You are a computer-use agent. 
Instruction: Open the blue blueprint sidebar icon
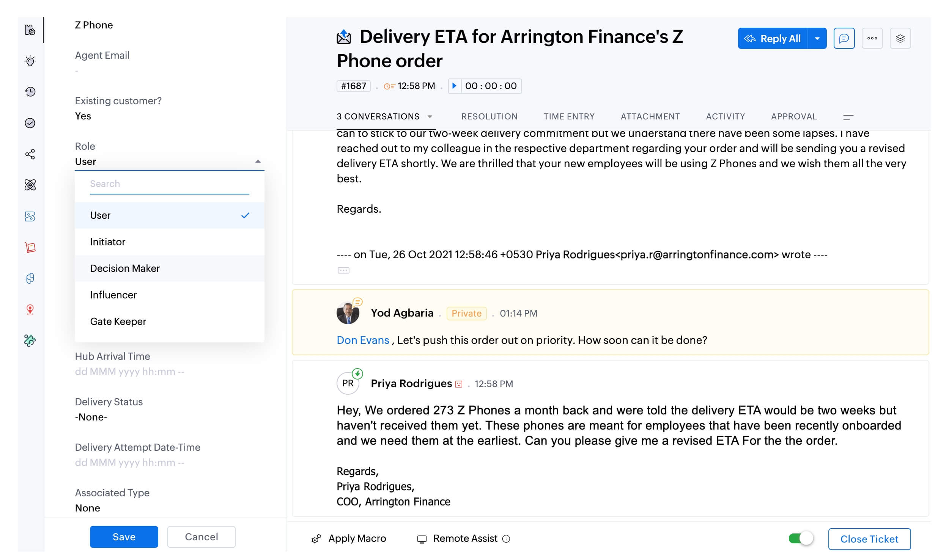pyautogui.click(x=30, y=216)
